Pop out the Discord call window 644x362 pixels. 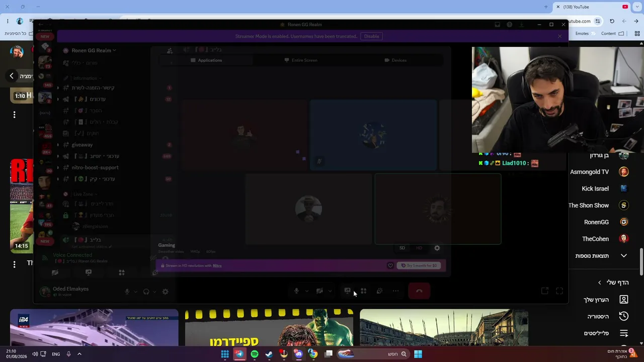545,291
